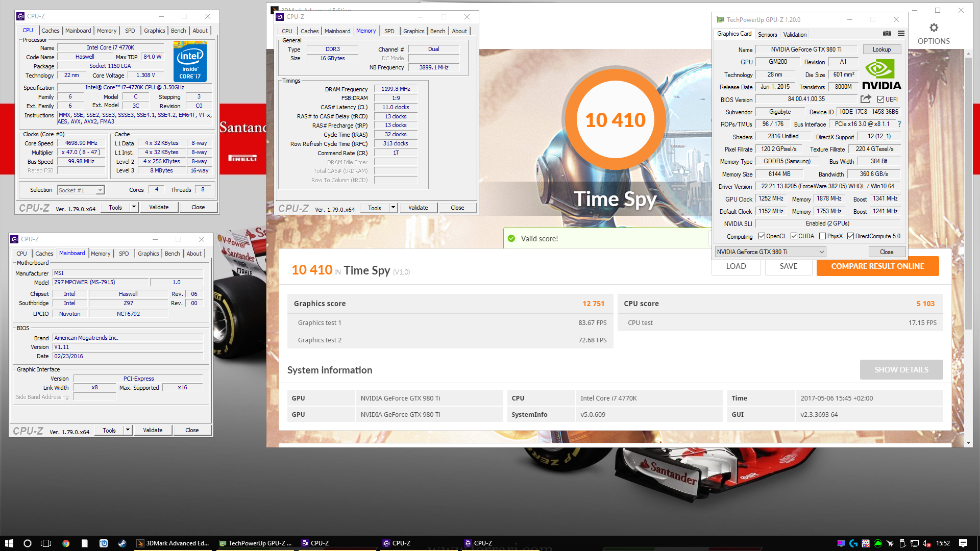The height and width of the screenshot is (551, 980).
Task: Click the white document icon on taskbar
Action: pos(85,543)
